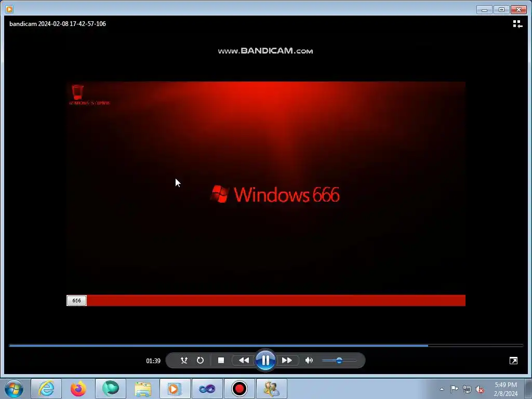Screen dimensions: 532x399
Task: Fast forward to next track
Action: click(287, 361)
